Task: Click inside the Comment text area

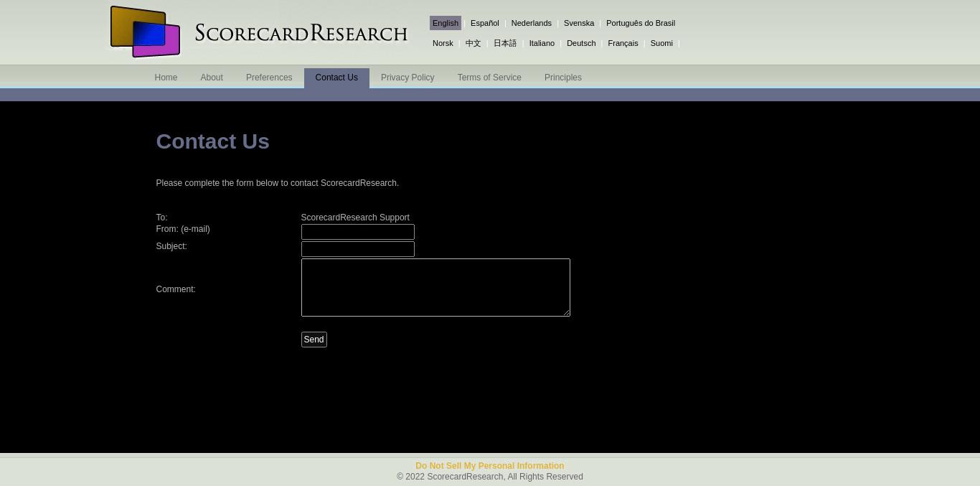Action: coord(435,287)
